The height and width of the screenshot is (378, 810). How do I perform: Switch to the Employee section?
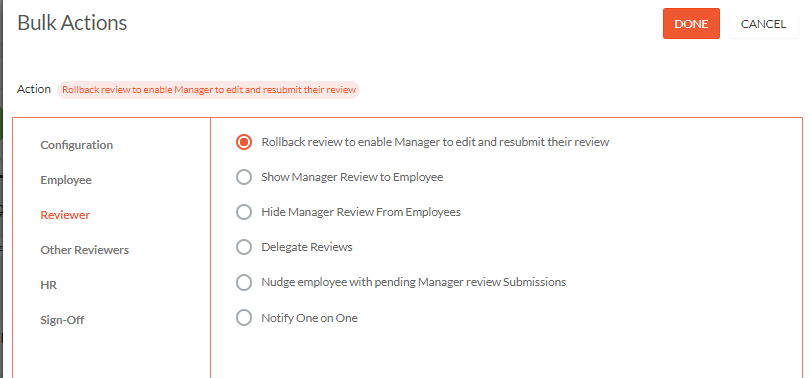click(x=66, y=180)
